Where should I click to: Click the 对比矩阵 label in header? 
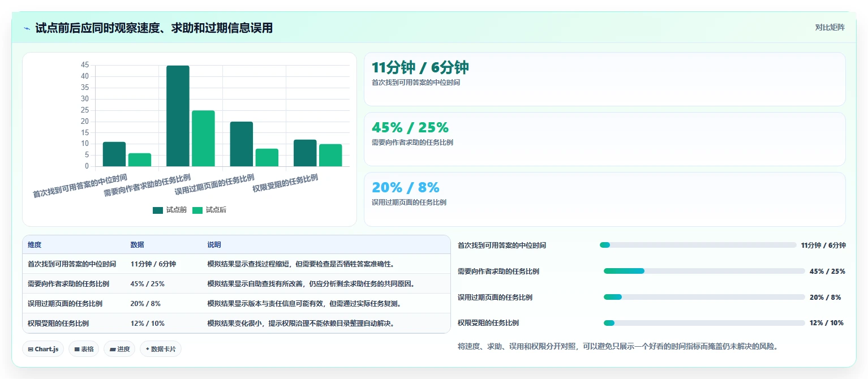(x=830, y=28)
